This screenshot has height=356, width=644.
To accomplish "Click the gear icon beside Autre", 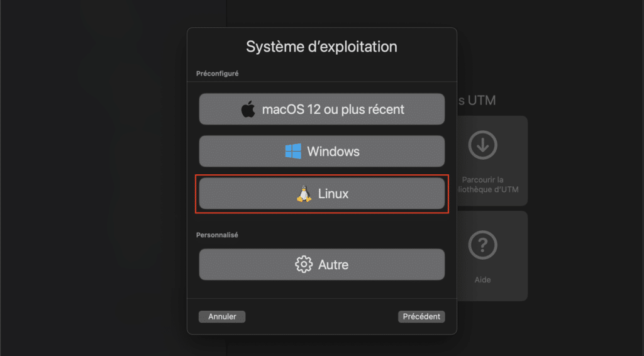I will pyautogui.click(x=304, y=264).
